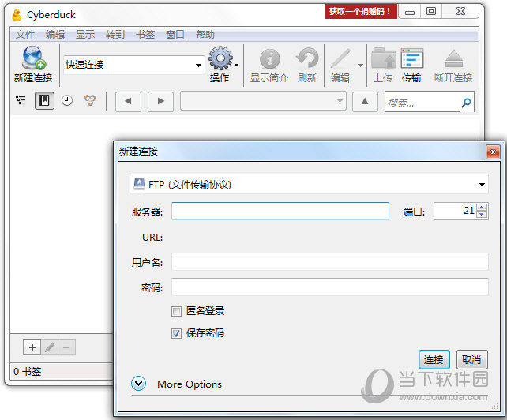Image resolution: width=507 pixels, height=420 pixels.
Task: Click the Cyberduck duck logo
Action: 17,15
